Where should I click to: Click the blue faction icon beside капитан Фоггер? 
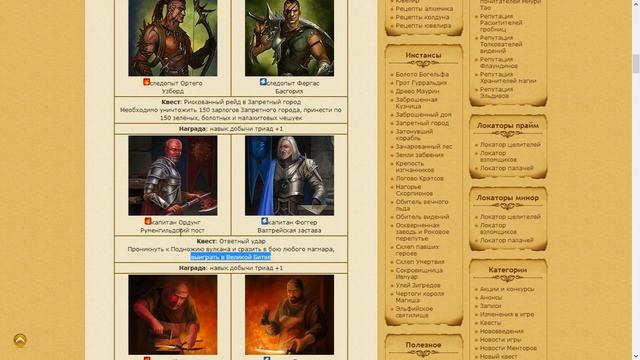[x=264, y=221]
